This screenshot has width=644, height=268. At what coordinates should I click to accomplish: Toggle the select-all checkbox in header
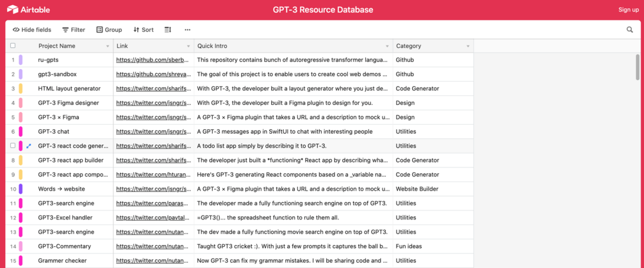tap(13, 45)
